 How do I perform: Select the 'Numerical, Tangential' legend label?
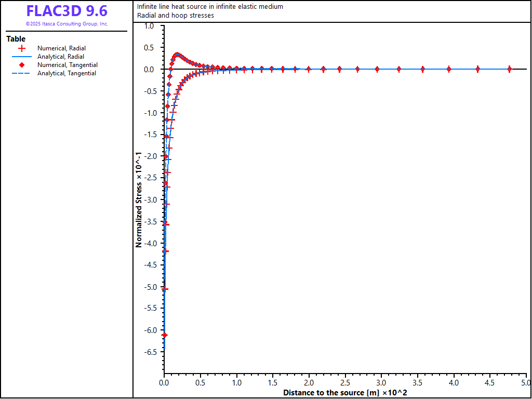pyautogui.click(x=68, y=65)
